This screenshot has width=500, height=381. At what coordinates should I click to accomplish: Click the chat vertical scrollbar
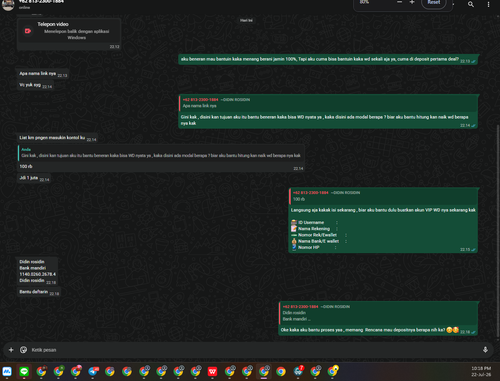tap(498, 230)
